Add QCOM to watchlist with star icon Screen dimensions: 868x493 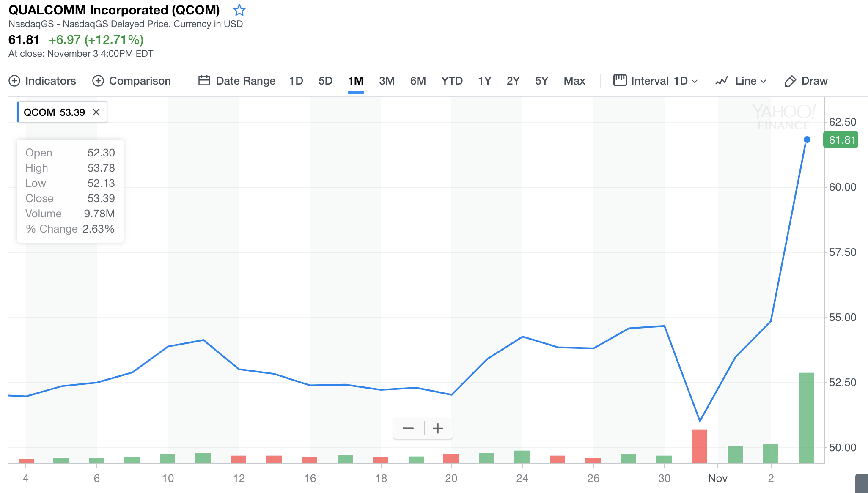[x=239, y=10]
